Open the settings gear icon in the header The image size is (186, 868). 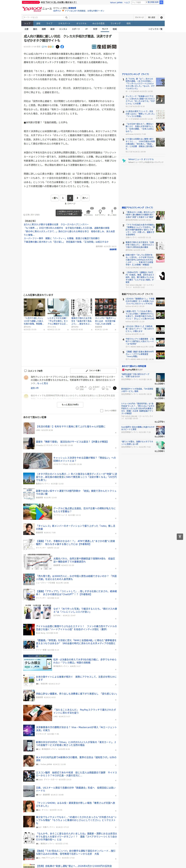(x=161, y=18)
